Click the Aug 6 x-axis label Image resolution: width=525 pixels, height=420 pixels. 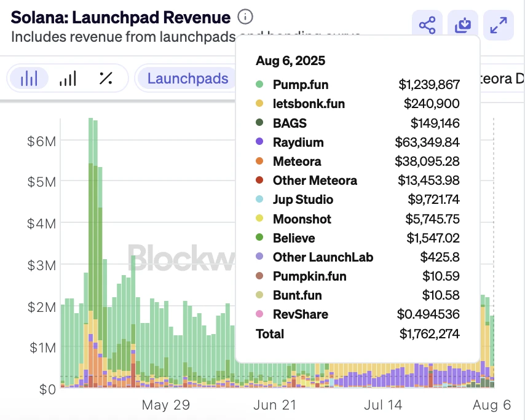(491, 405)
